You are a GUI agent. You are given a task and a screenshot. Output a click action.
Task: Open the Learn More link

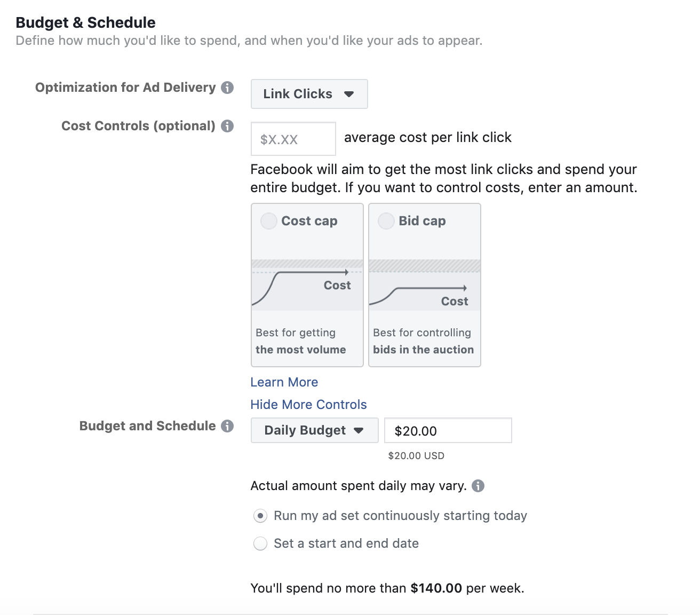pyautogui.click(x=284, y=382)
